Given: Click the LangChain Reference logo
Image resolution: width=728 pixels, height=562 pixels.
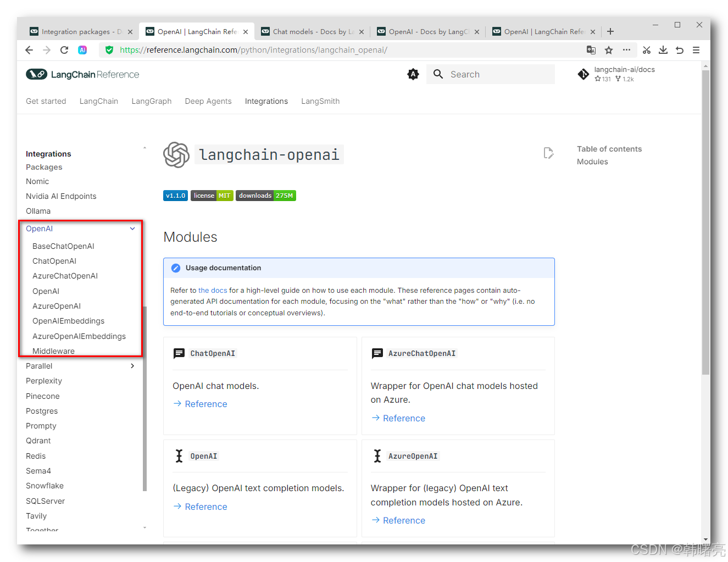Looking at the screenshot, I should point(82,74).
